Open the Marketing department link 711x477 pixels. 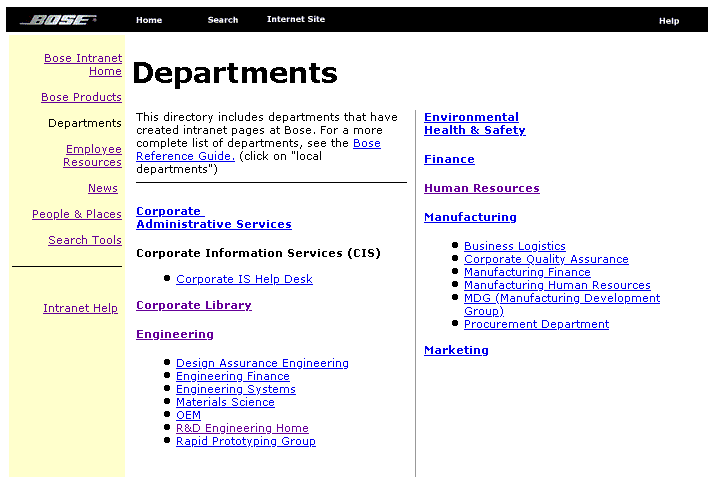(456, 350)
